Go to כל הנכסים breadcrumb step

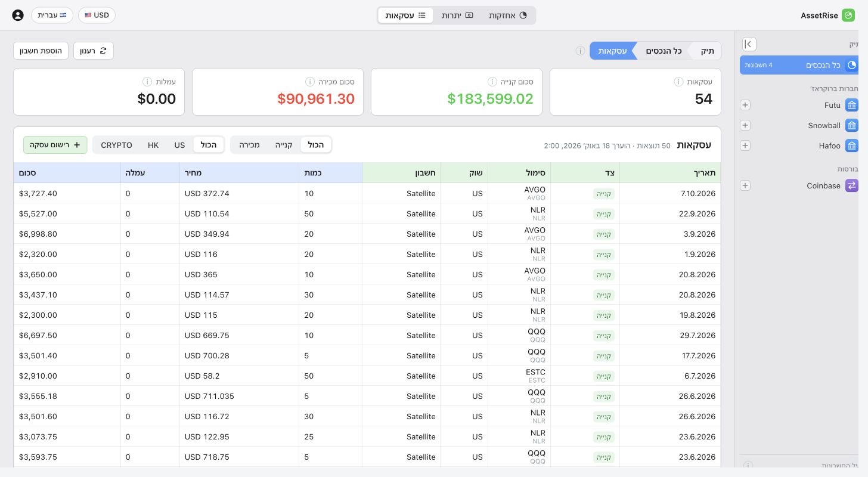pos(664,51)
